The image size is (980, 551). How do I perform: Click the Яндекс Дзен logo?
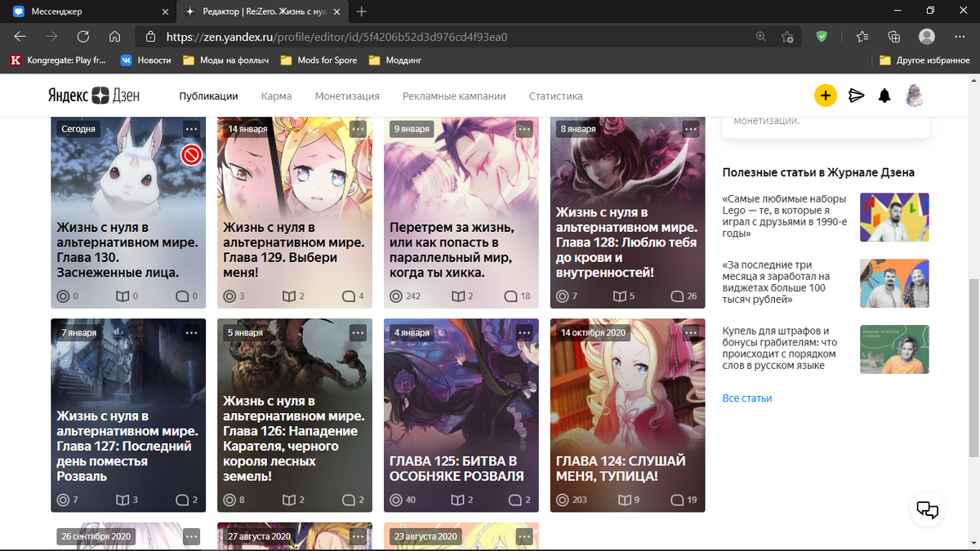tap(92, 96)
